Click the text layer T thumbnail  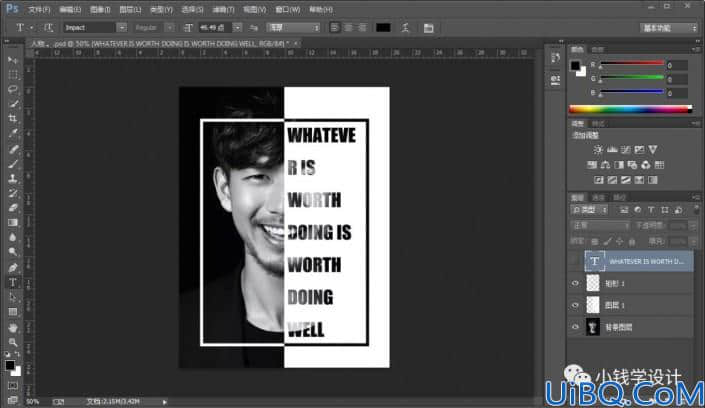(594, 261)
